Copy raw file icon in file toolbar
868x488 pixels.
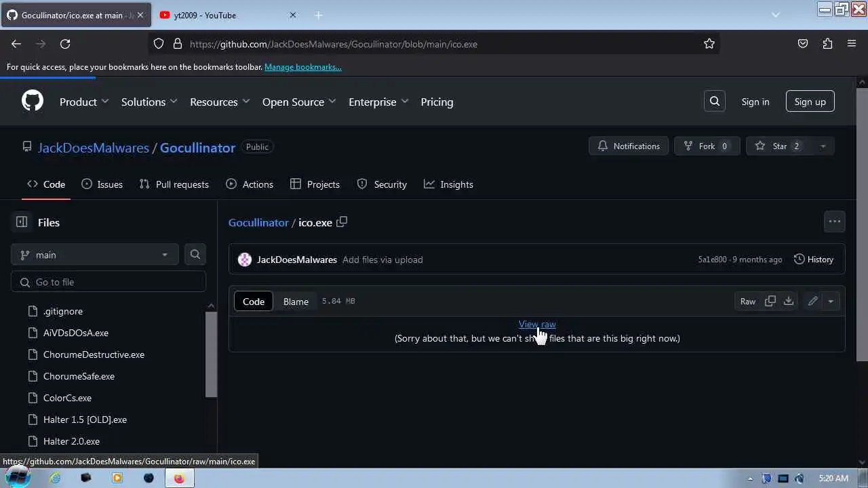(770, 302)
